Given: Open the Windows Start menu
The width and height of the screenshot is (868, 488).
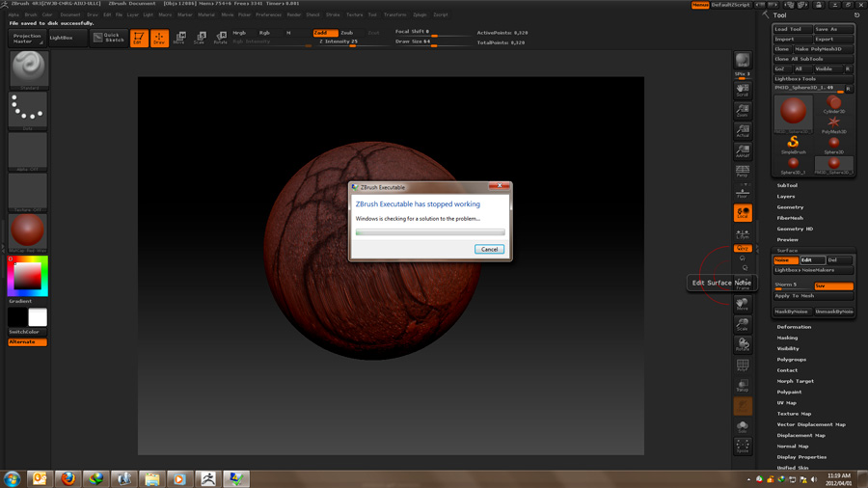Looking at the screenshot, I should 12,478.
